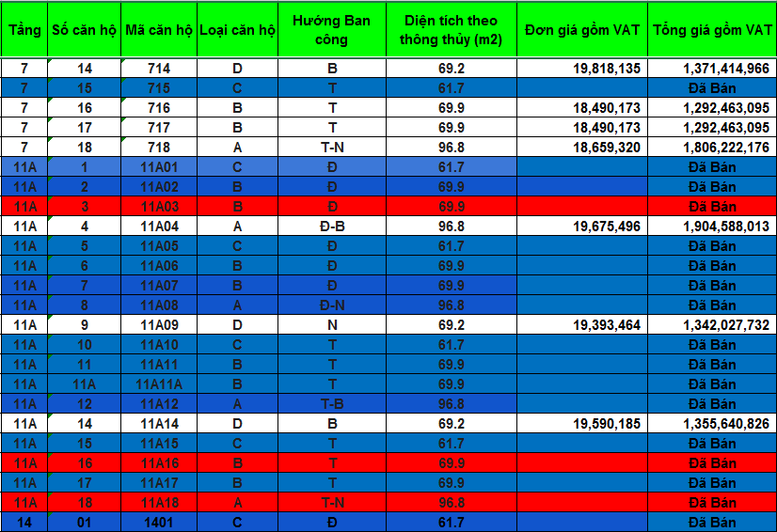The height and width of the screenshot is (532, 777).
Task: Select the 'Hướng Ban công' header cell
Action: tap(332, 30)
